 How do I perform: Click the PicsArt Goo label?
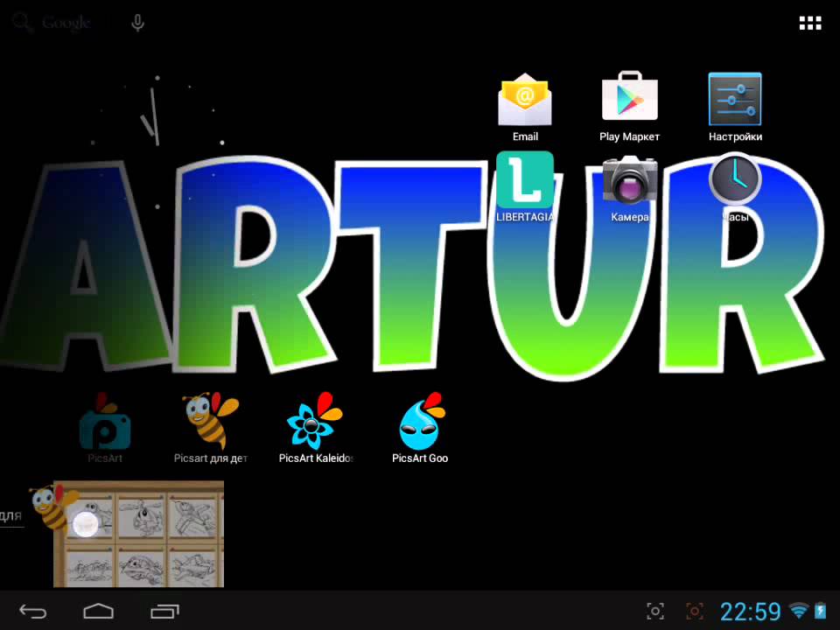pos(420,458)
